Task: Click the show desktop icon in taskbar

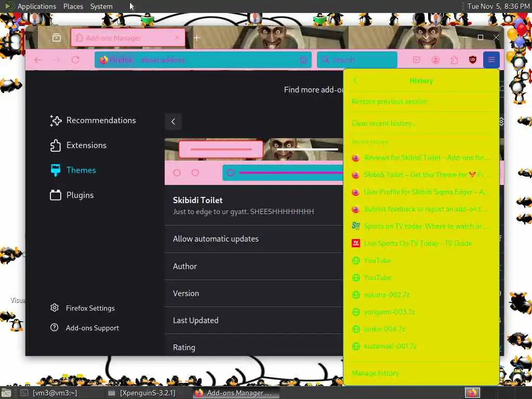Action: [6, 393]
